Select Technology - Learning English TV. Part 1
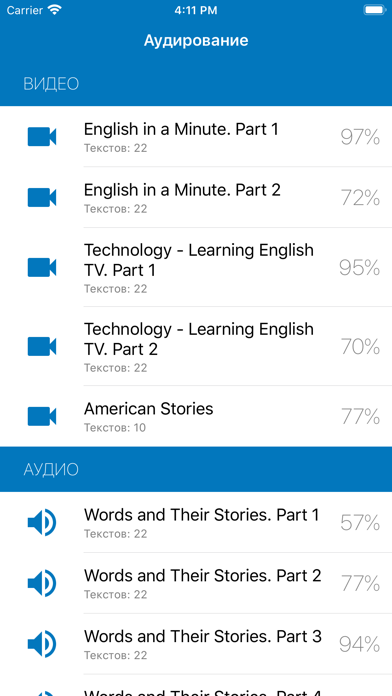This screenshot has width=392, height=696. [196, 267]
